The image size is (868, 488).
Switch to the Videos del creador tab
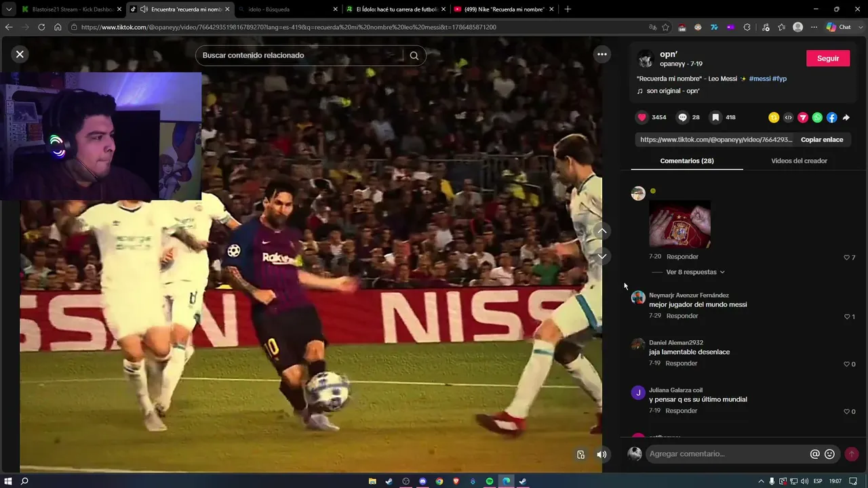pyautogui.click(x=799, y=161)
